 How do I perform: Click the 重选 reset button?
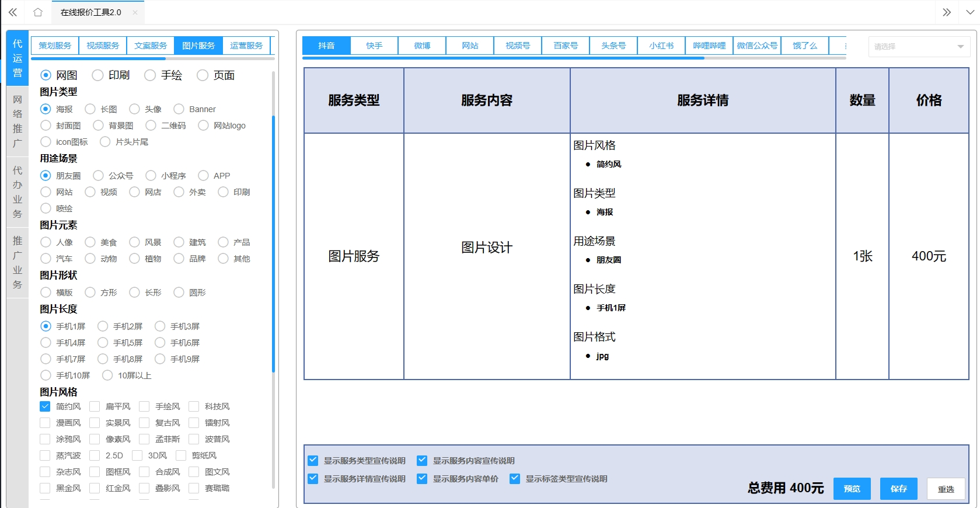946,489
